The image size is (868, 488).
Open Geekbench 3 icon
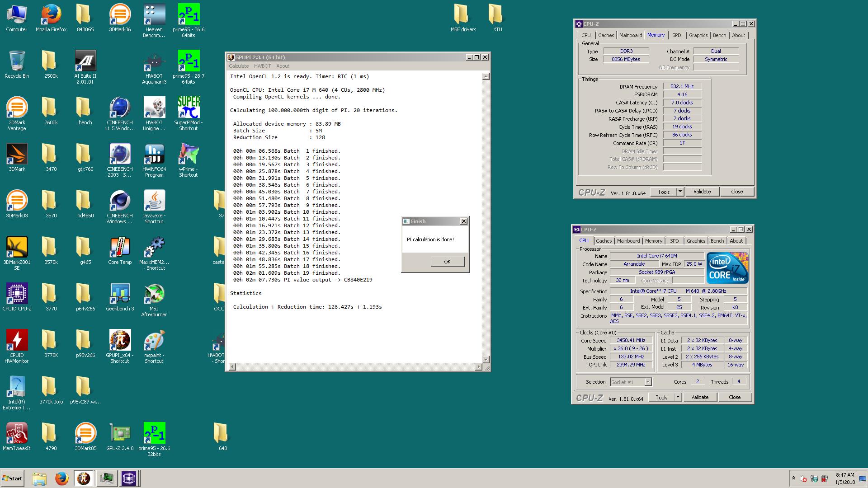tap(120, 297)
